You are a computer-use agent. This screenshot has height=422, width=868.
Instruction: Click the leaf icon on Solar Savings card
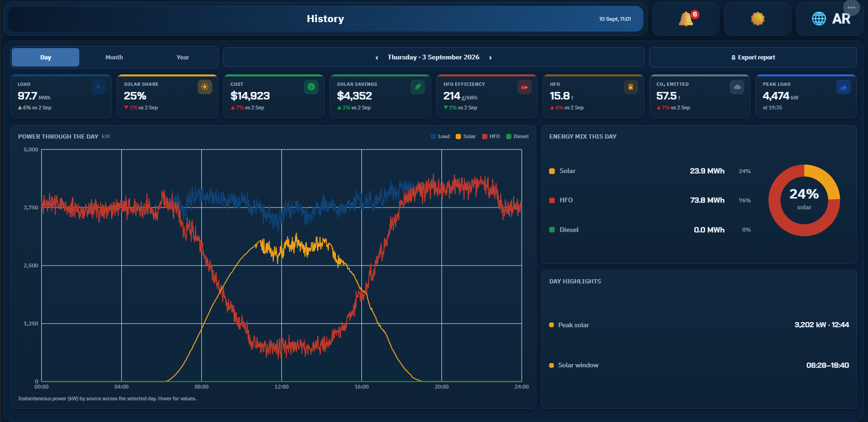pyautogui.click(x=417, y=87)
